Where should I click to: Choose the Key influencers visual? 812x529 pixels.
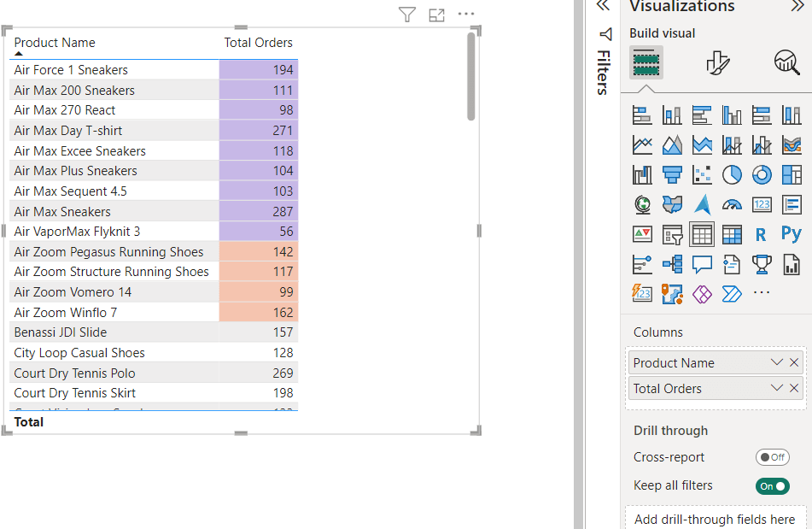[x=642, y=264]
